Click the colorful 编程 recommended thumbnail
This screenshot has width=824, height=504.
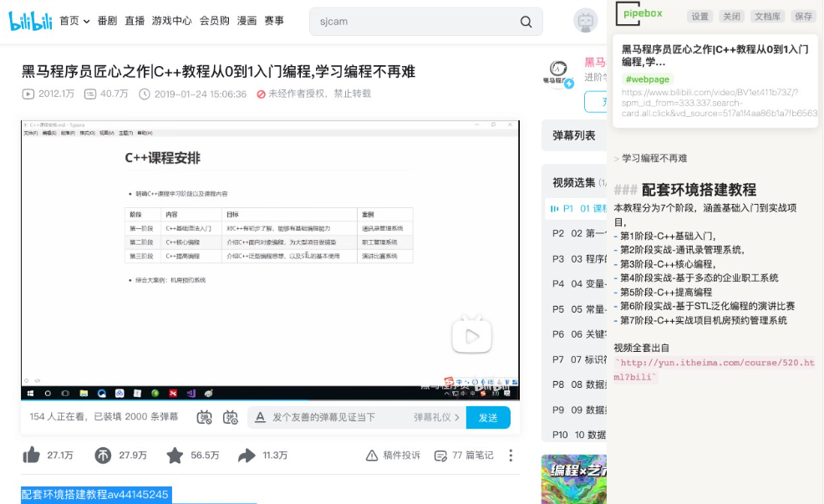[574, 479]
